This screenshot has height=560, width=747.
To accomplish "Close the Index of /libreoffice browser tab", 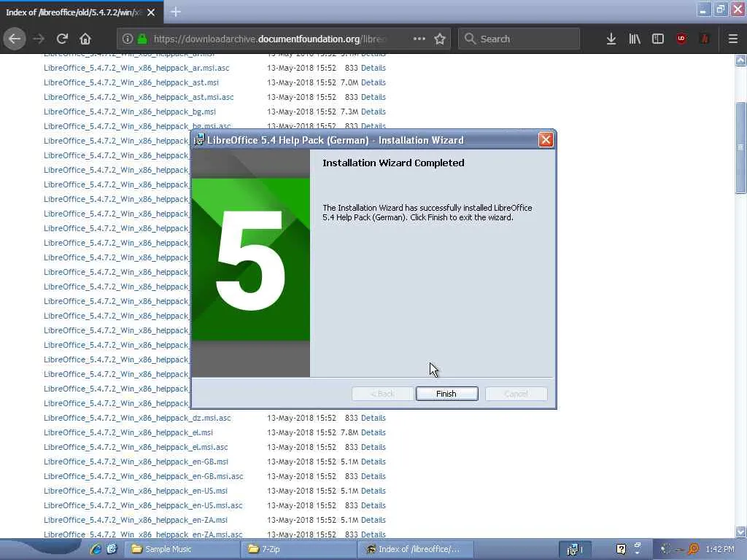I will pos(151,12).
